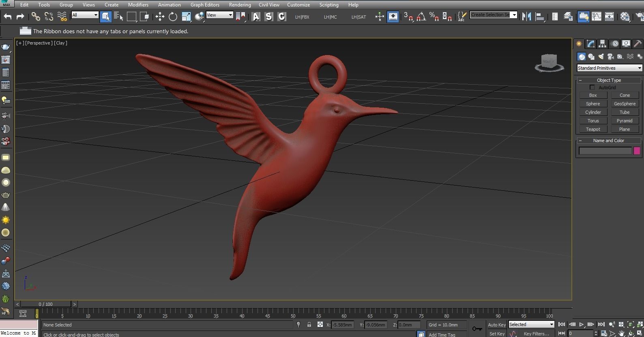Activate the Select and Move tool
The image size is (644, 337).
pyautogui.click(x=160, y=17)
